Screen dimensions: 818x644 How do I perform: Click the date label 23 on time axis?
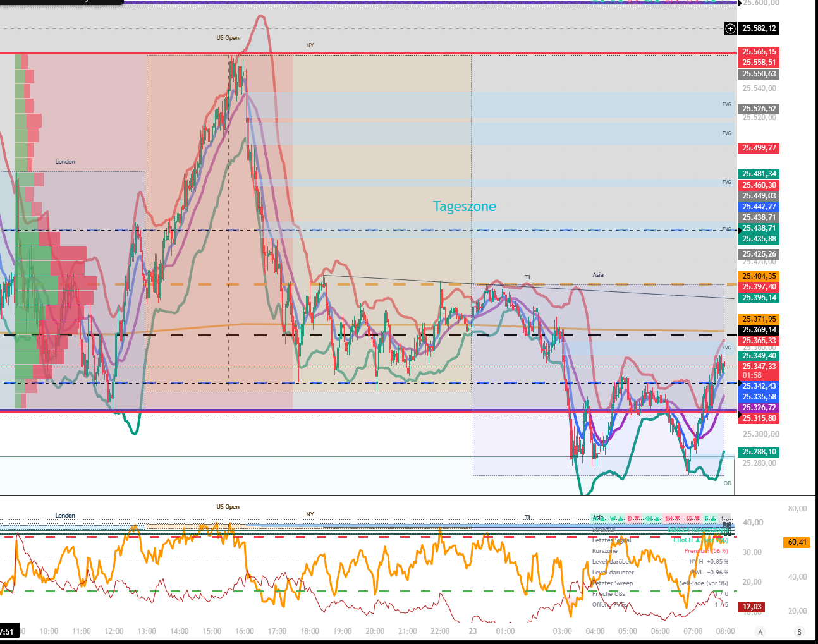473,631
